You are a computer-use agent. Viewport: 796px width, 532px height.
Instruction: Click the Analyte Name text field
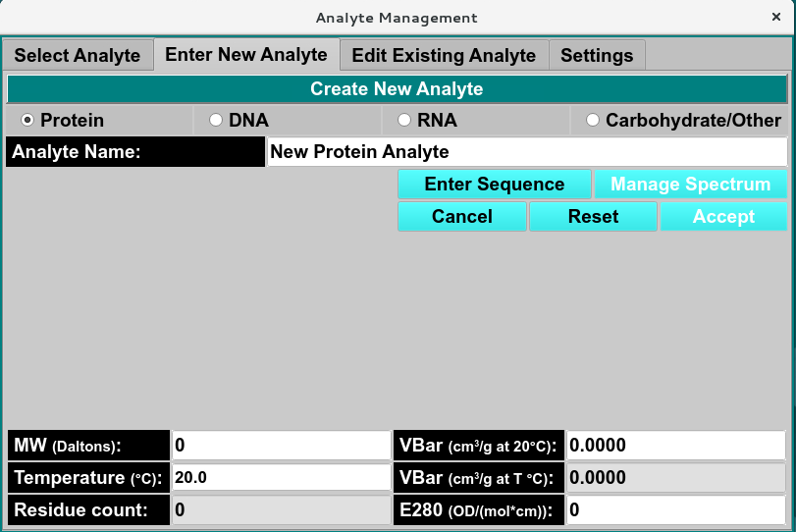click(526, 152)
